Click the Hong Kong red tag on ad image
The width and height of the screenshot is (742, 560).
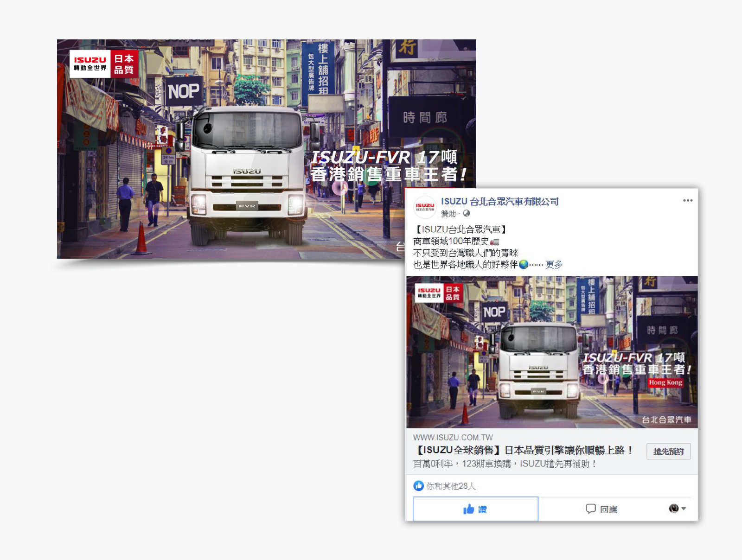point(665,382)
